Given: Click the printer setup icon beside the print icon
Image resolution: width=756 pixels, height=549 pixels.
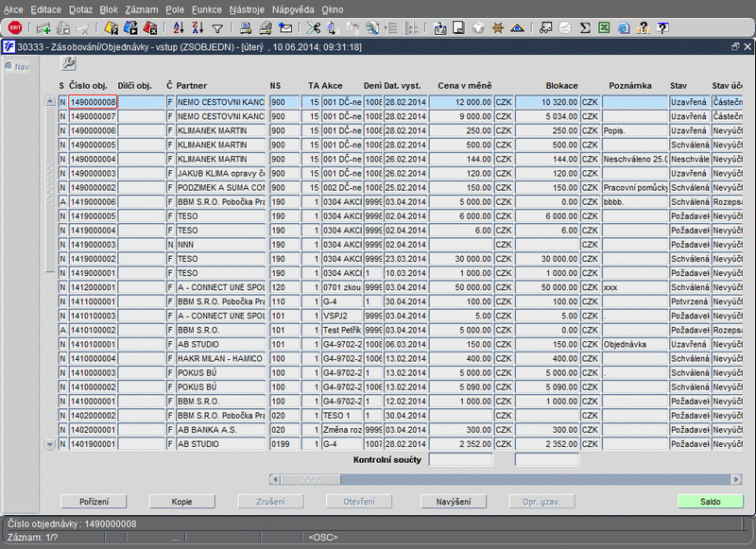Looking at the screenshot, I should pyautogui.click(x=266, y=28).
